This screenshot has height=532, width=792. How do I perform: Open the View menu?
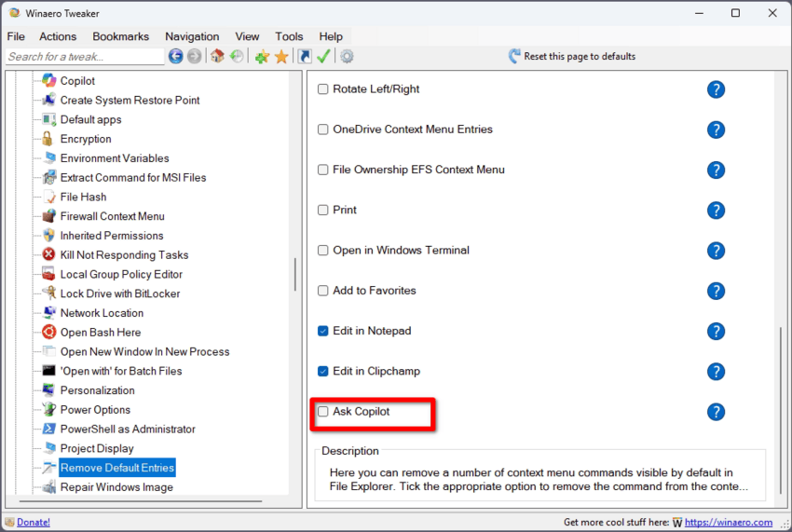point(247,36)
